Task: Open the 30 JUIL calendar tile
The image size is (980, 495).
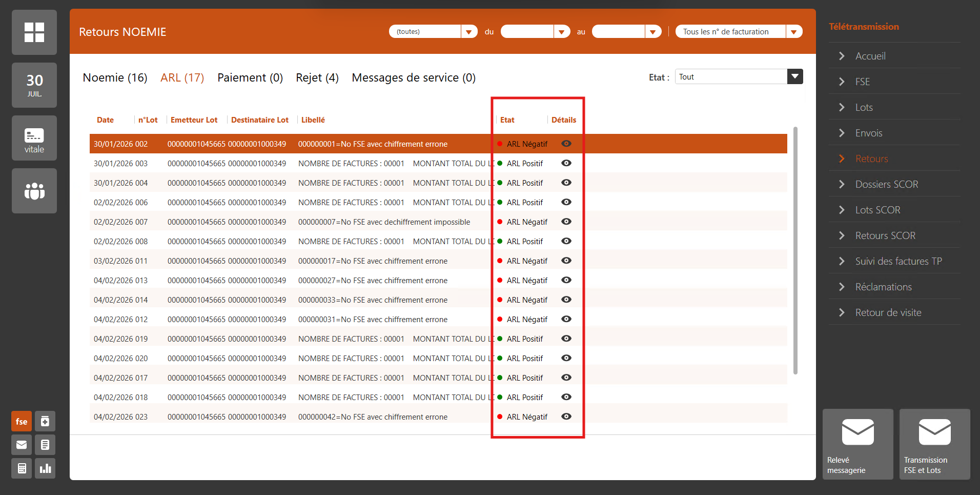Action: click(34, 85)
